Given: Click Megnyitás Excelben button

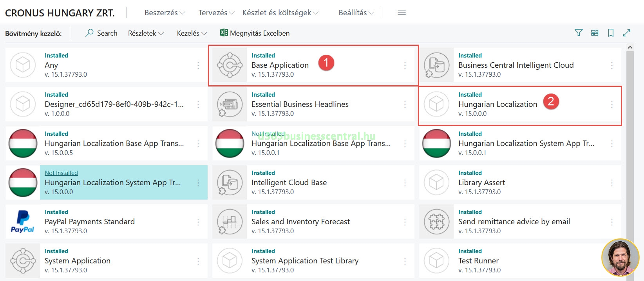Looking at the screenshot, I should pyautogui.click(x=255, y=33).
